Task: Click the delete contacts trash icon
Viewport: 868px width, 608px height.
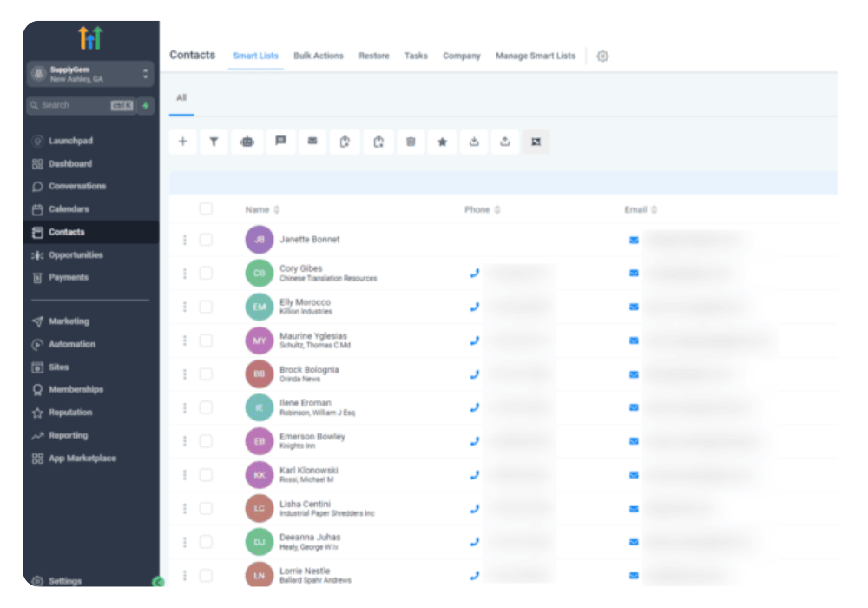Action: [411, 142]
